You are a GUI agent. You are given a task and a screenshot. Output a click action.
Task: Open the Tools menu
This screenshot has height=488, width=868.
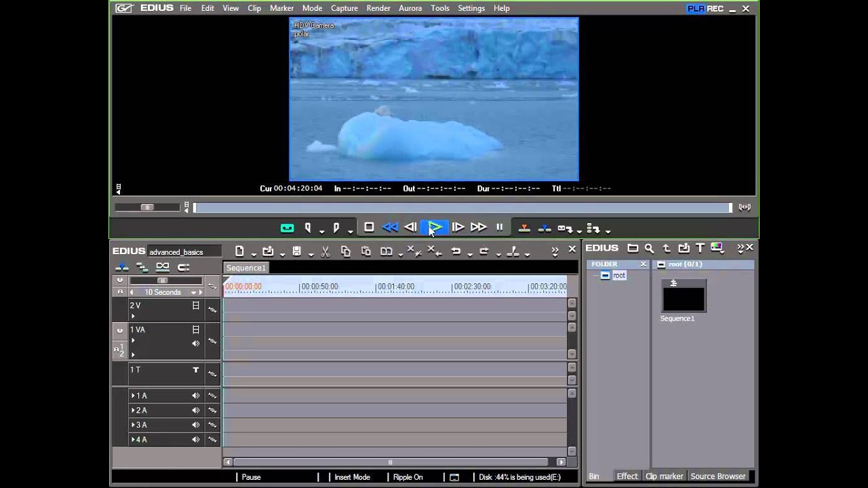click(x=440, y=8)
